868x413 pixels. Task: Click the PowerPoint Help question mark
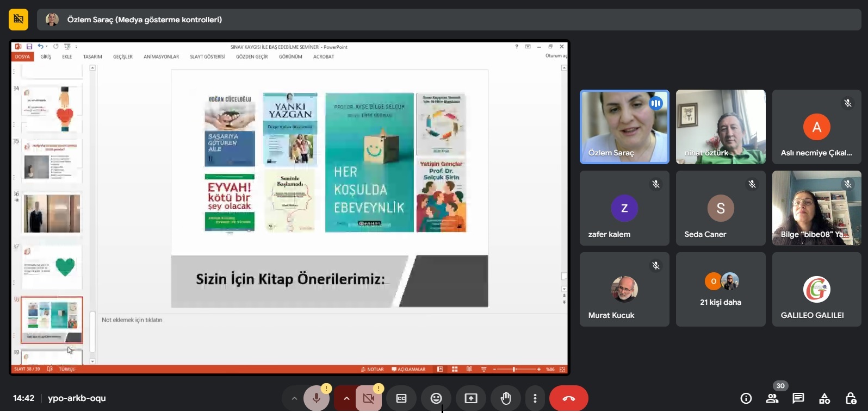(517, 47)
